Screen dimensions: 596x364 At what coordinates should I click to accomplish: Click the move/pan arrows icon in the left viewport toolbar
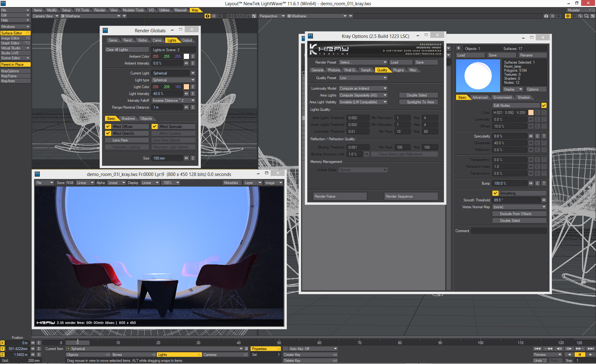(x=235, y=16)
